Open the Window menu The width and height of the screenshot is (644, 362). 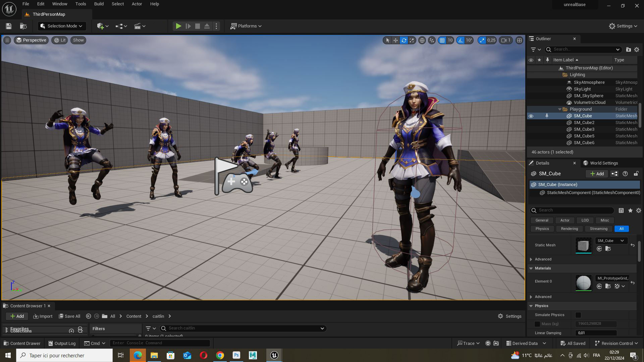pos(60,4)
